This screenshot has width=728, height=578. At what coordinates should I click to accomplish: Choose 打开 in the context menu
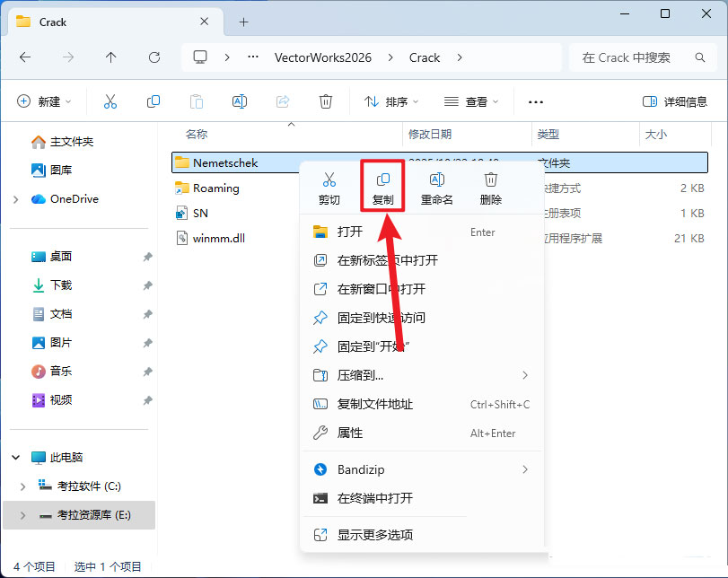[422, 232]
